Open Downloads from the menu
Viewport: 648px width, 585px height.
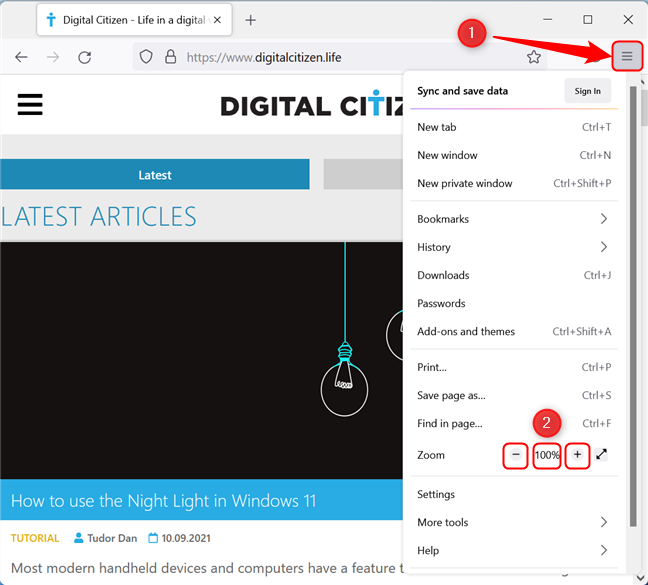coord(514,275)
